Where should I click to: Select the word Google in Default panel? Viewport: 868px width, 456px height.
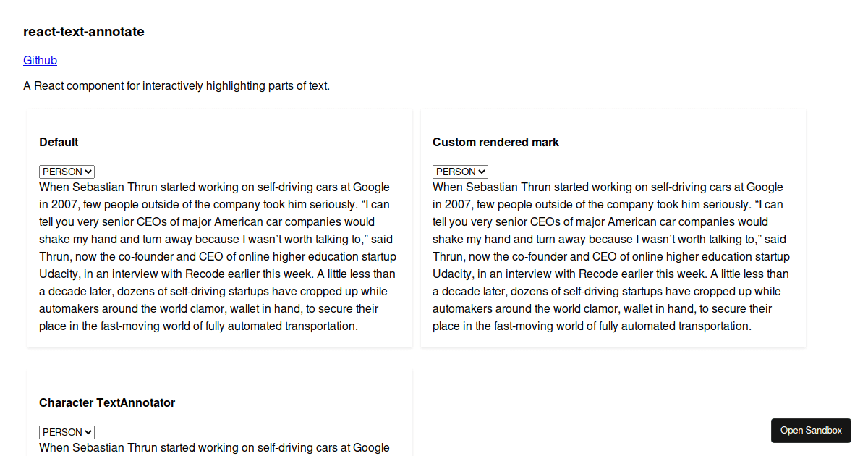click(x=371, y=187)
